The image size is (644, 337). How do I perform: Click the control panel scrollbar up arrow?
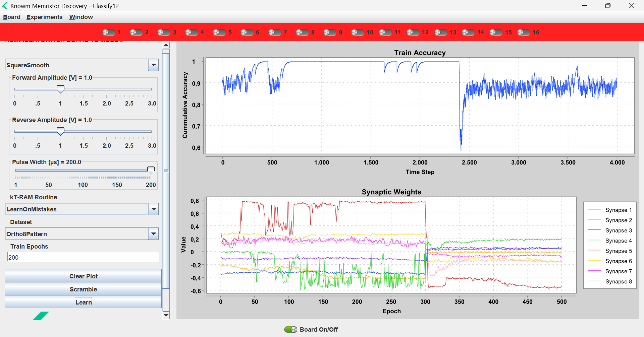pyautogui.click(x=166, y=45)
